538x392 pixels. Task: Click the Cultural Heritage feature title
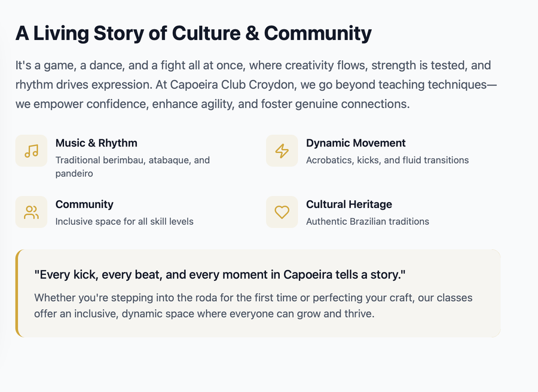click(349, 204)
